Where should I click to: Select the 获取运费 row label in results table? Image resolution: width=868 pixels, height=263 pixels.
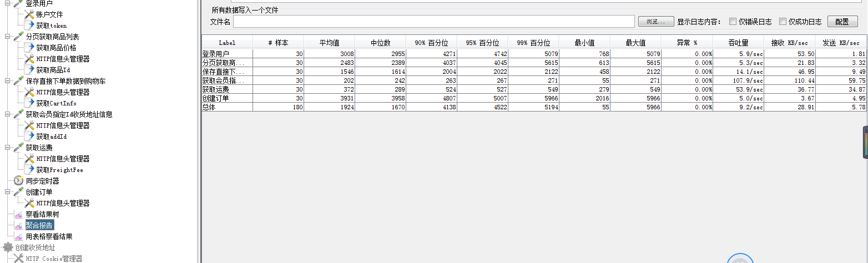[215, 89]
